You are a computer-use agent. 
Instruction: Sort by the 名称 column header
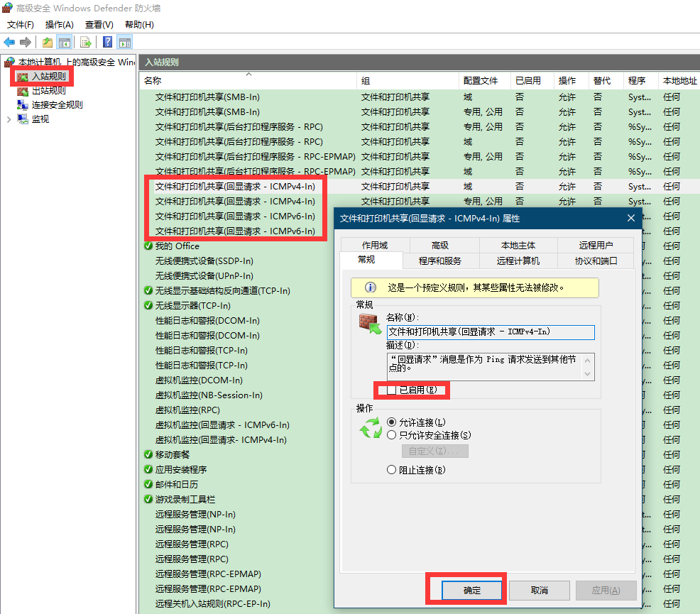[248, 81]
